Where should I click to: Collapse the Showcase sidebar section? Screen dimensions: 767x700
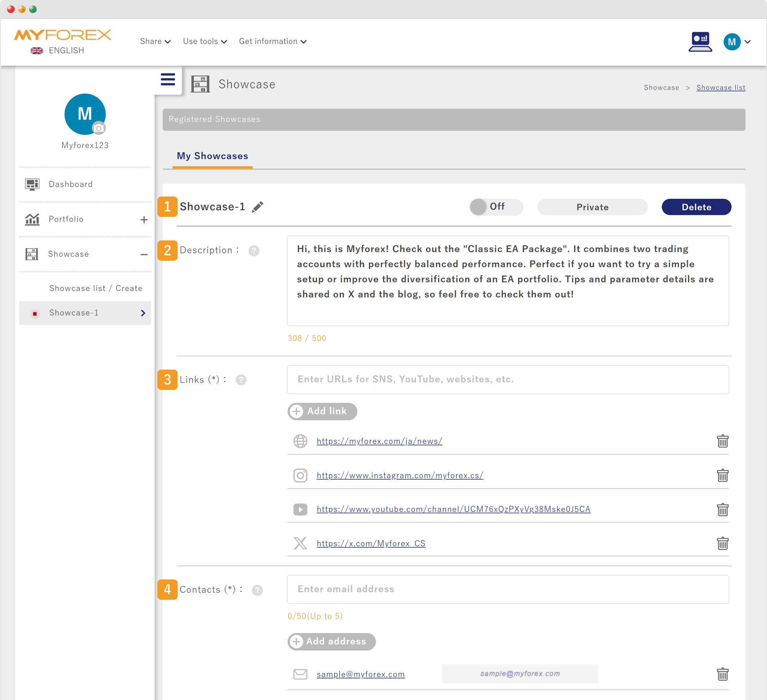click(x=144, y=254)
